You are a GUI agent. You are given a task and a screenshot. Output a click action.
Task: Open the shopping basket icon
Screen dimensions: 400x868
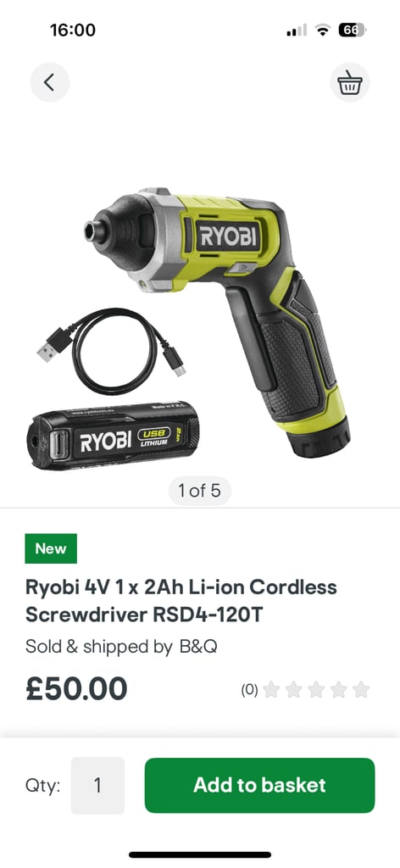350,82
